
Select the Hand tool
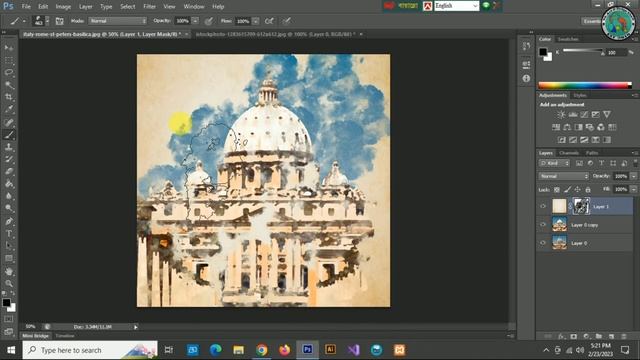tap(9, 271)
